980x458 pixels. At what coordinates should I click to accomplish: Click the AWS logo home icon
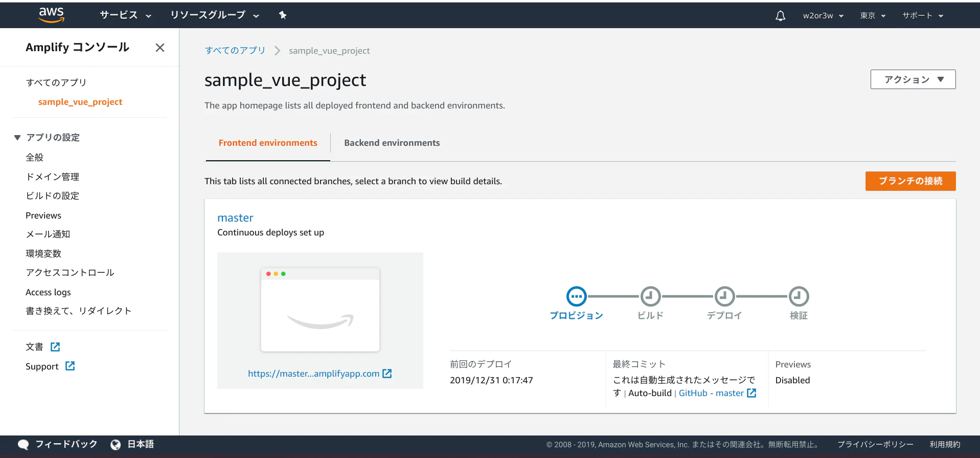(x=51, y=15)
